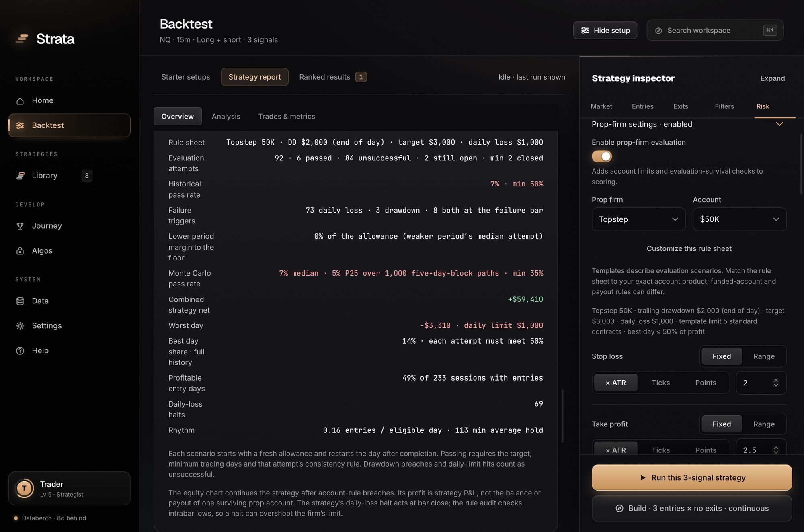Collapse the Prop-firm settings chevron
This screenshot has height=532, width=804.
[x=779, y=124]
